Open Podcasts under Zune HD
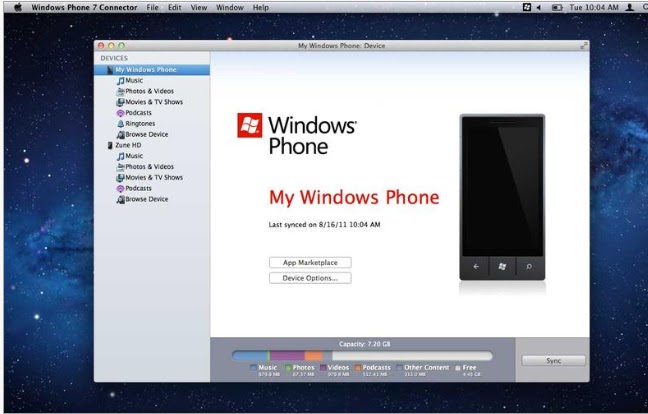Image resolution: width=648 pixels, height=414 pixels. [133, 188]
